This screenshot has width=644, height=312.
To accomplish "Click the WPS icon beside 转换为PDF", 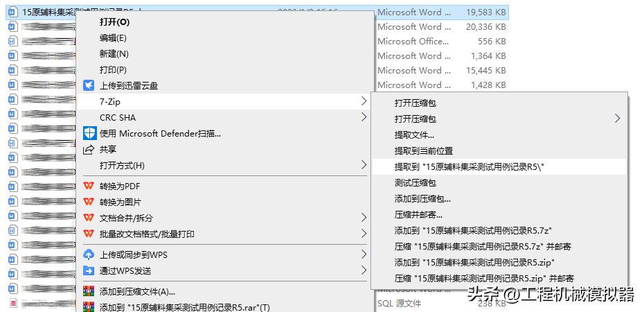I will pos(89,186).
